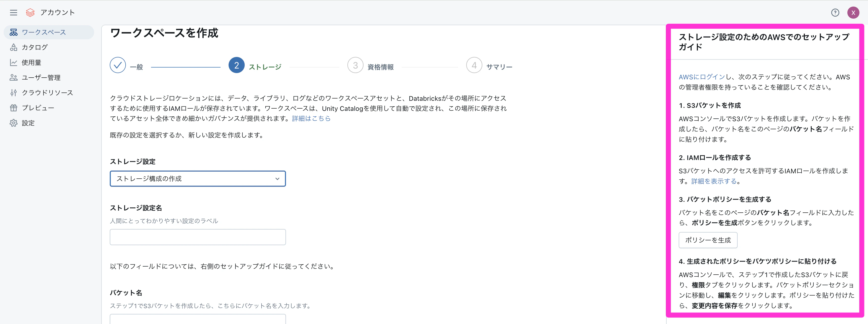Click the 使用量 chart icon

click(x=14, y=62)
